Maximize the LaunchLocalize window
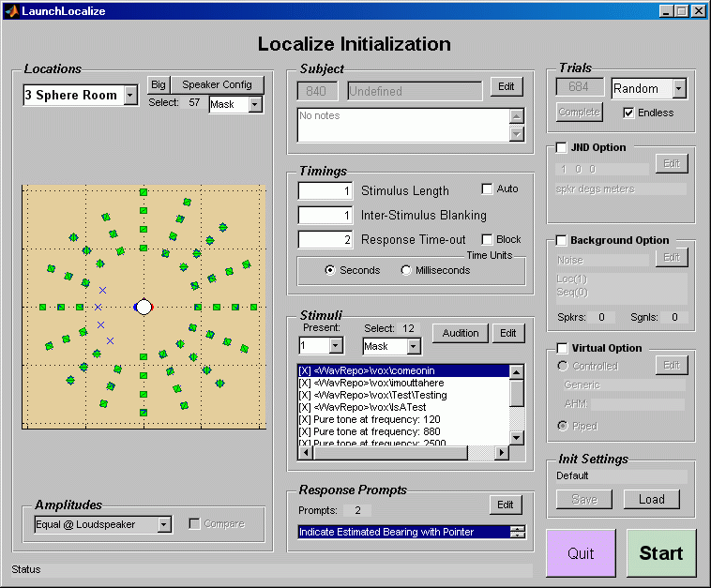 click(x=682, y=11)
